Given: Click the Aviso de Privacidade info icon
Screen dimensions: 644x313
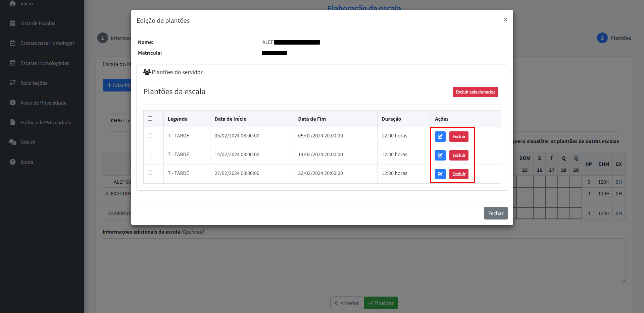Looking at the screenshot, I should (13, 103).
